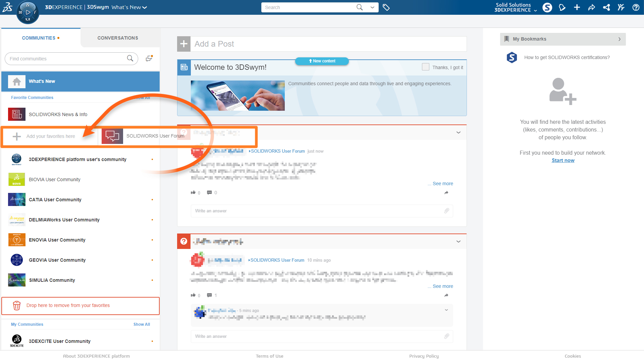Open the 3DEXPERIENCE compass icon
This screenshot has height=362, width=644.
click(x=28, y=12)
